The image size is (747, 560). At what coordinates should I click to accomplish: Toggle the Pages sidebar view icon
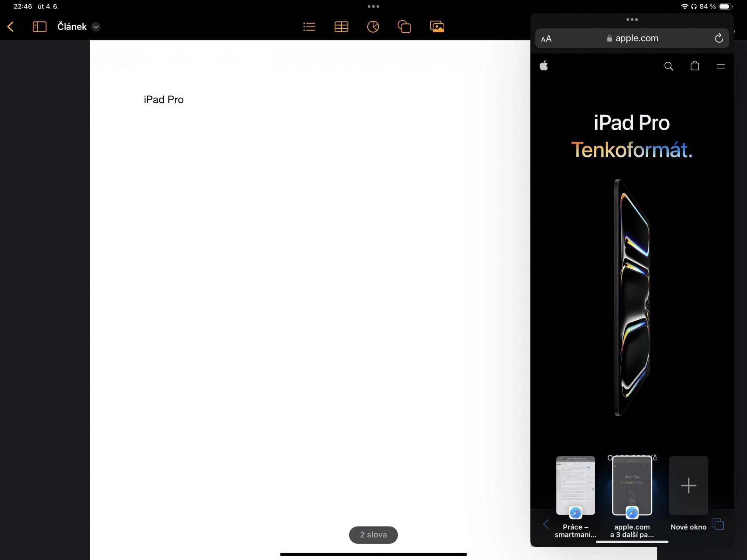click(x=39, y=27)
